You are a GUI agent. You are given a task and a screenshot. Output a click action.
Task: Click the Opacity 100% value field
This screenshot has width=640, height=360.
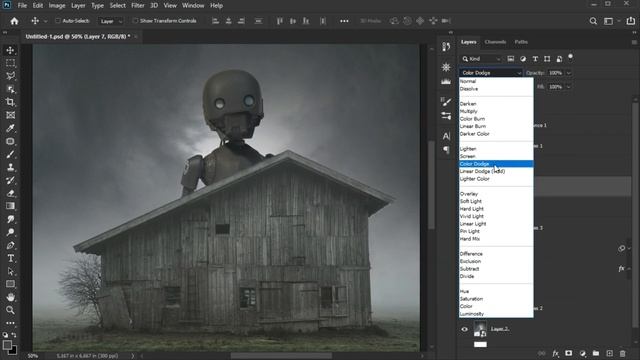(556, 73)
